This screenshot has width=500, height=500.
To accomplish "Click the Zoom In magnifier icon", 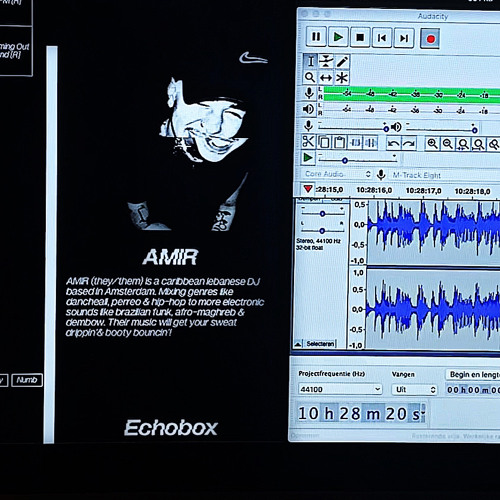I will pos(432,144).
